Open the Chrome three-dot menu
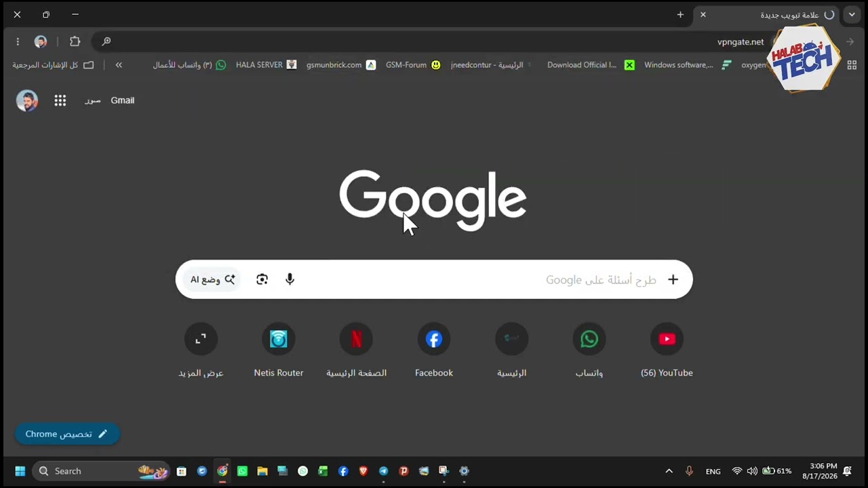868x488 pixels. (x=18, y=41)
